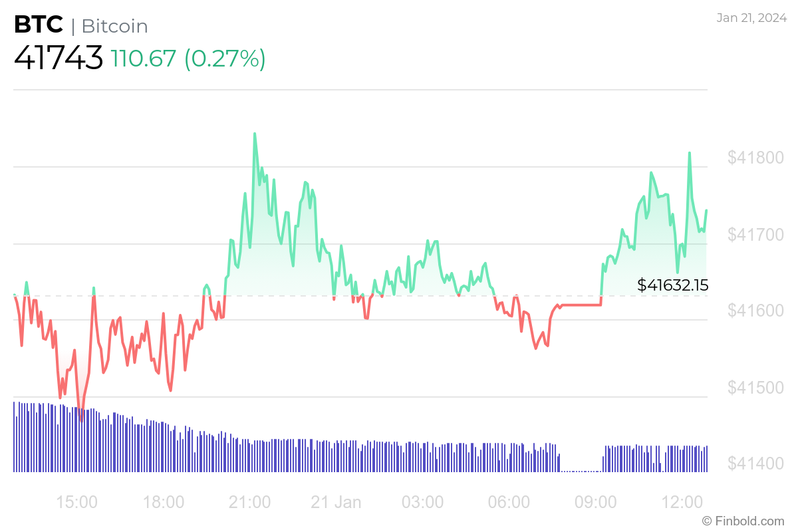
Task: Click the 06:00 time axis label
Action: click(509, 501)
